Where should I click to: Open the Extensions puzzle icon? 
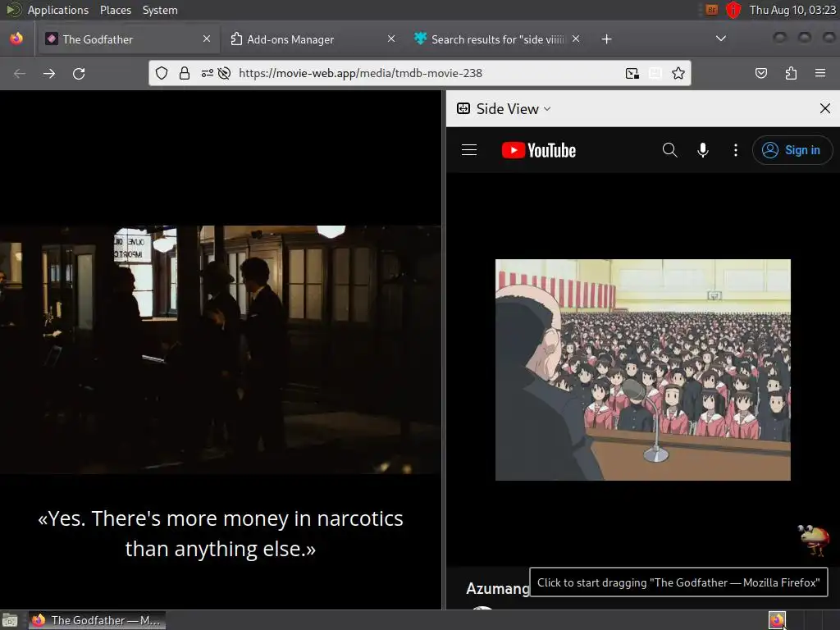(x=791, y=73)
